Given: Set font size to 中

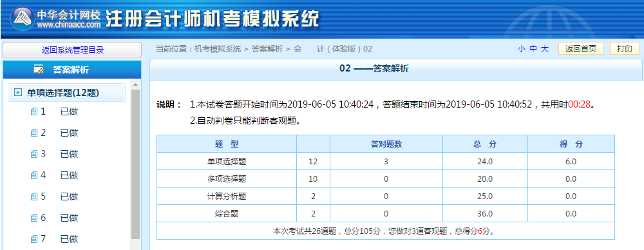Looking at the screenshot, I should tap(533, 49).
